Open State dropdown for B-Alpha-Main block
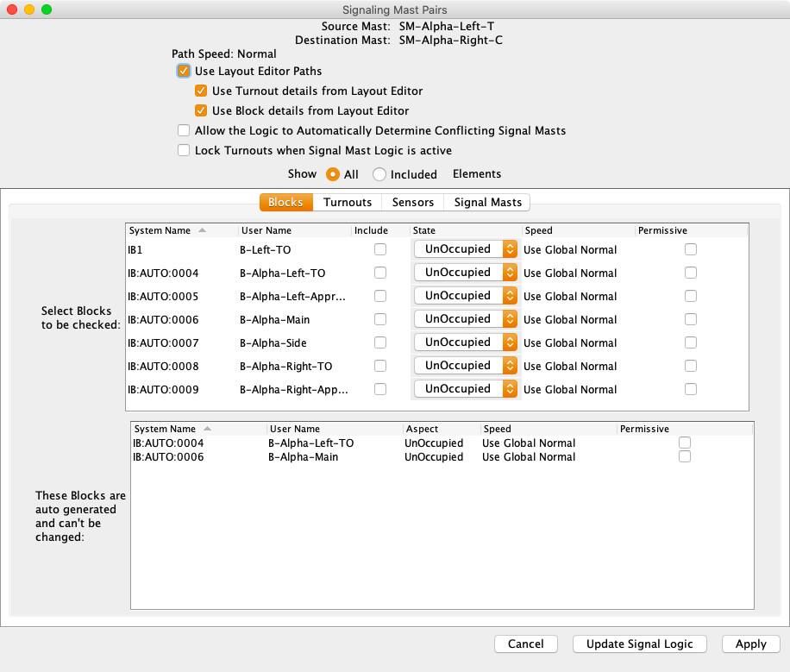The height and width of the screenshot is (672, 790). (466, 319)
